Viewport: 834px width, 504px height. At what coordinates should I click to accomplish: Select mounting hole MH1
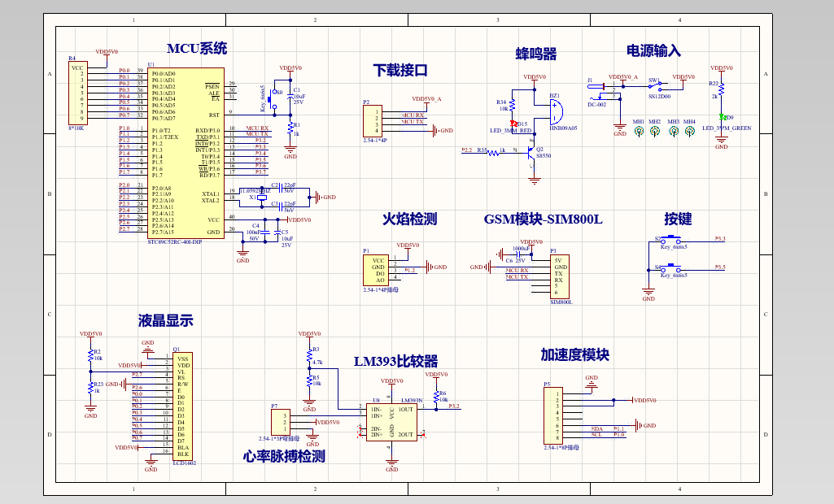click(x=639, y=131)
